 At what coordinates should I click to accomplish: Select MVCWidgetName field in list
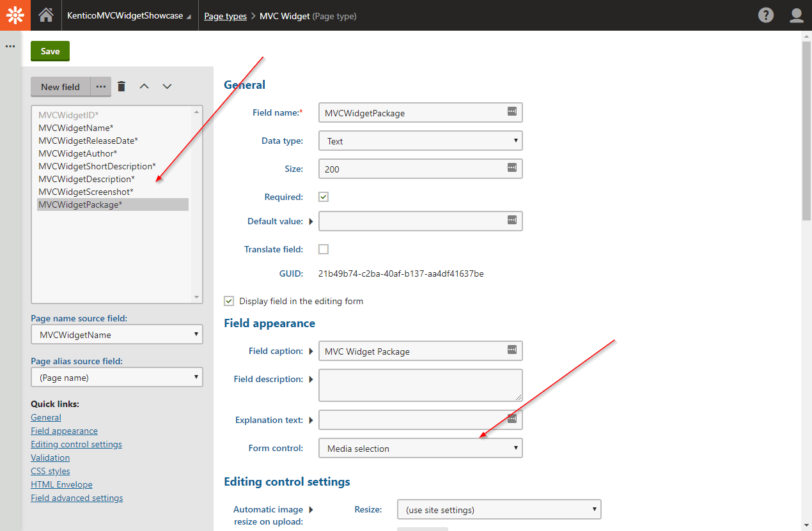[x=113, y=128]
